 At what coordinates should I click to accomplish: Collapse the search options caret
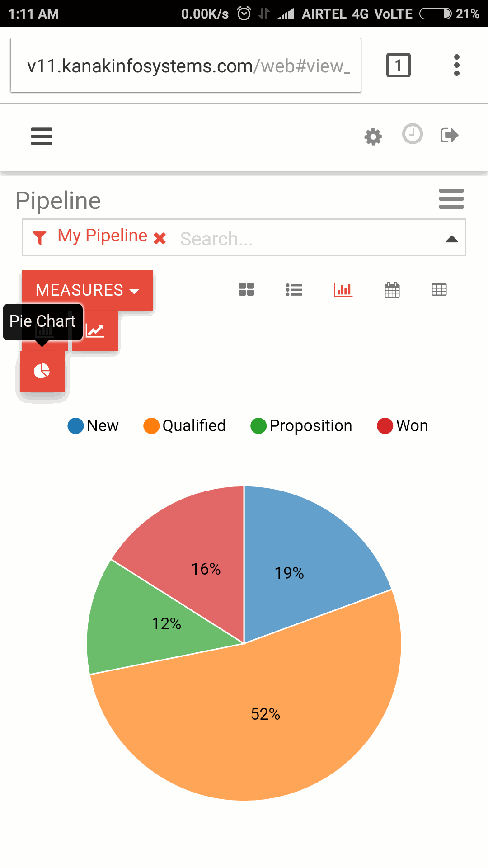click(x=452, y=239)
